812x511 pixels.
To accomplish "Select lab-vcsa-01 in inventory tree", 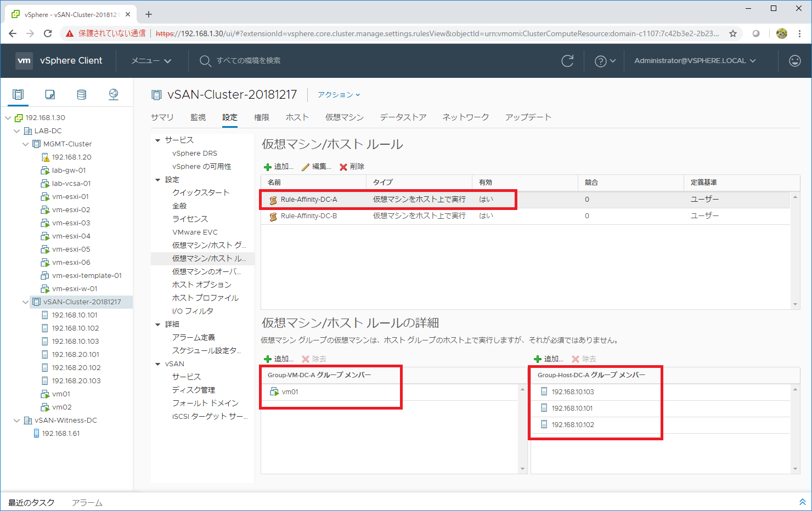I will point(71,184).
